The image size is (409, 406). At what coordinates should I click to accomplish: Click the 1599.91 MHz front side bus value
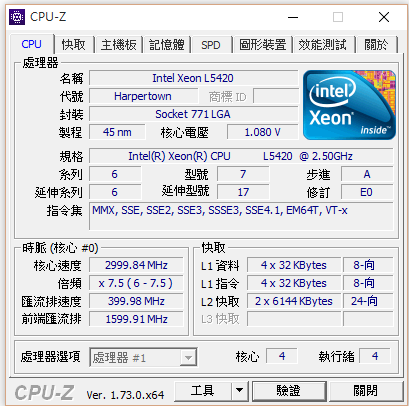(x=136, y=319)
